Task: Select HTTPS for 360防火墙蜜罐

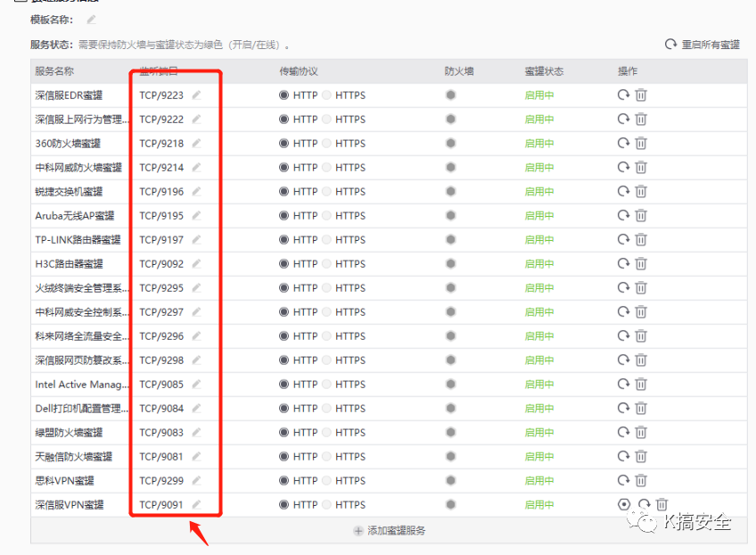Action: point(326,144)
